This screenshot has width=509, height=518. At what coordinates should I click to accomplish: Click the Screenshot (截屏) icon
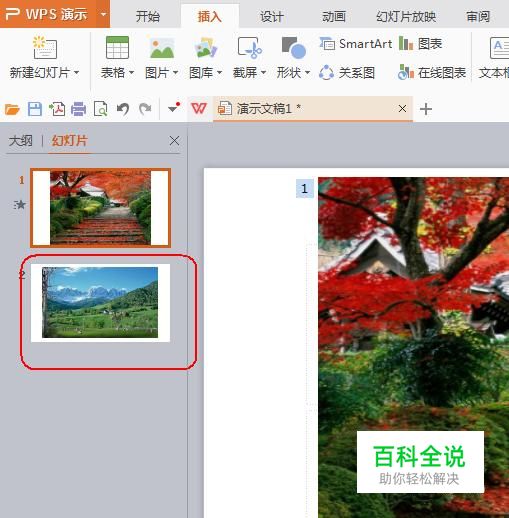coord(250,47)
